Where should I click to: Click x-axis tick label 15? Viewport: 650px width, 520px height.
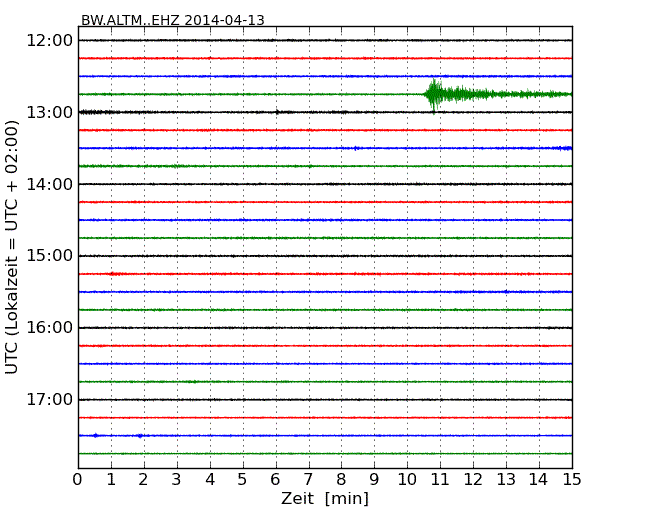572,479
